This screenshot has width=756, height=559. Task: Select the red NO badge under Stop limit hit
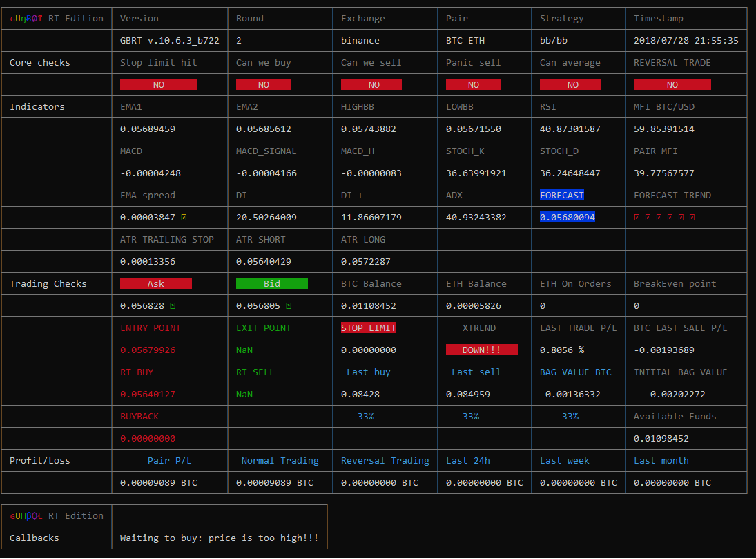[x=159, y=84]
